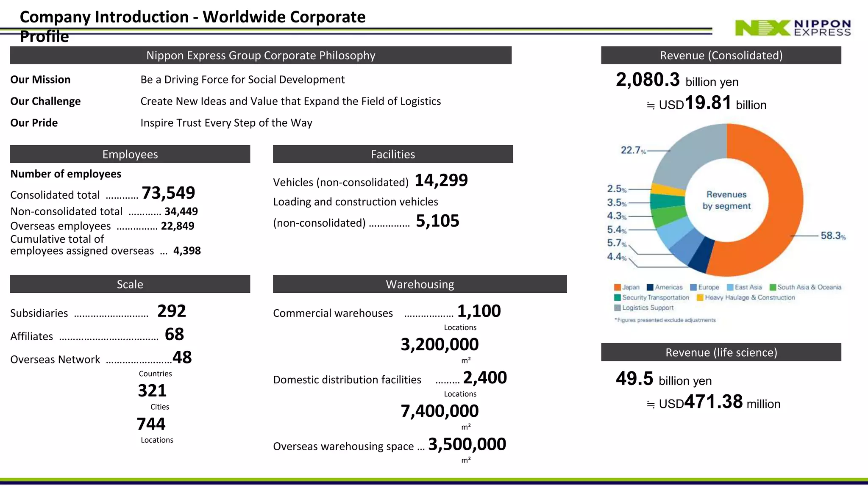Click the Employees section header
The width and height of the screenshot is (868, 488).
click(130, 154)
